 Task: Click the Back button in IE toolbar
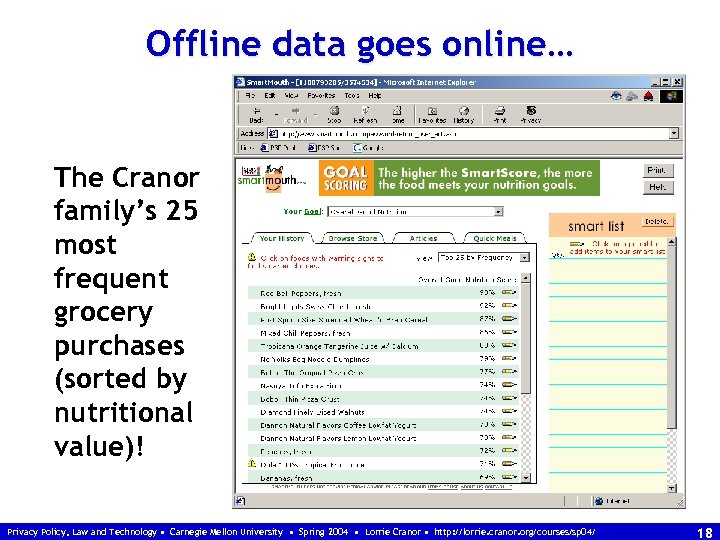(x=256, y=115)
